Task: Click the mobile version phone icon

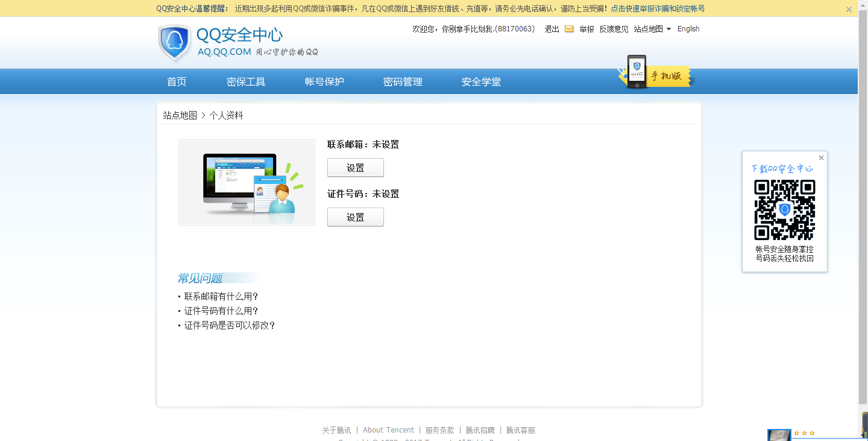Action: pos(637,72)
